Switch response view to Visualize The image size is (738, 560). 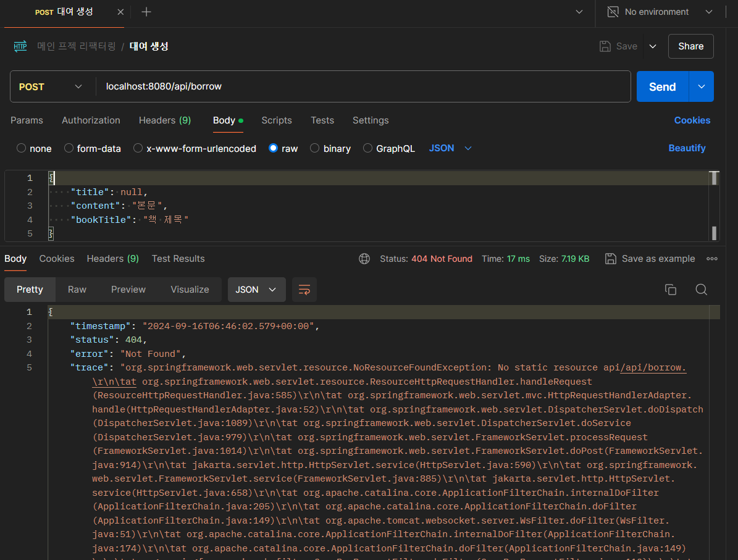(190, 290)
